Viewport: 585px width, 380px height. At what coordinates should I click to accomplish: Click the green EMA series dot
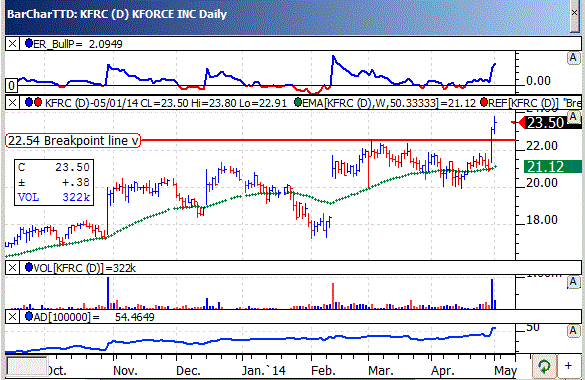298,102
